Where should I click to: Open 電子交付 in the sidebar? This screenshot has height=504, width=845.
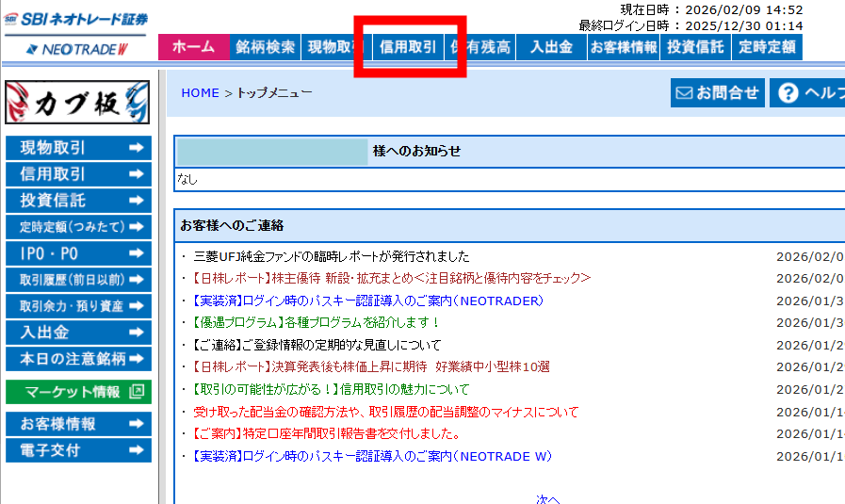[x=78, y=450]
